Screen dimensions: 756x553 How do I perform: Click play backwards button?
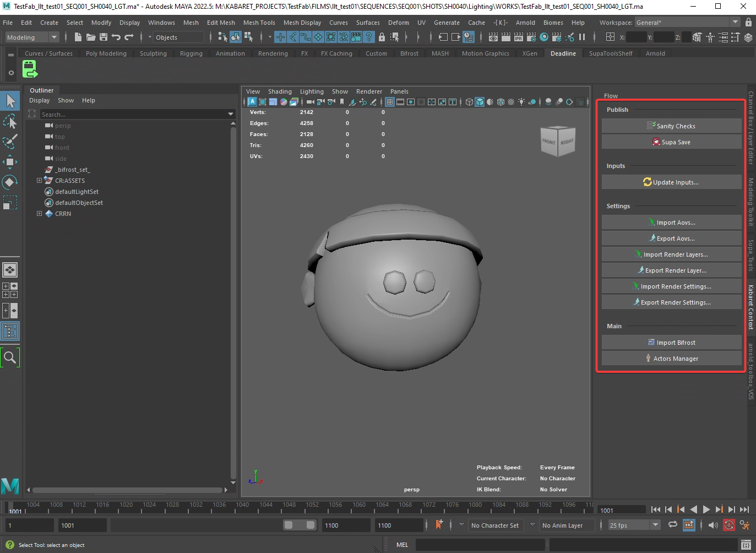pyautogui.click(x=694, y=509)
